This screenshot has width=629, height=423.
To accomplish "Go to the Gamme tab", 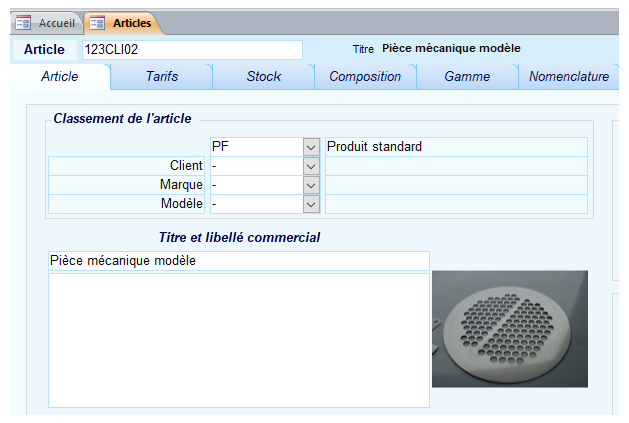I will point(467,76).
